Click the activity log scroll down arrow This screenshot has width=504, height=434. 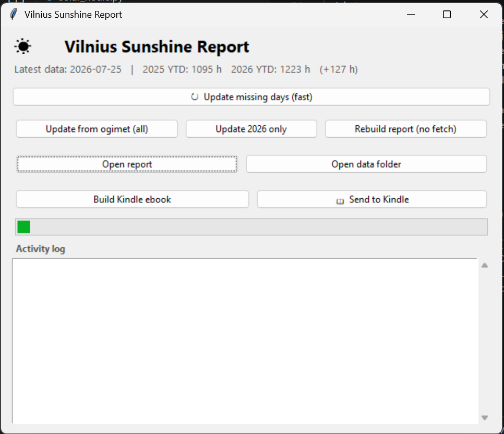click(x=485, y=418)
